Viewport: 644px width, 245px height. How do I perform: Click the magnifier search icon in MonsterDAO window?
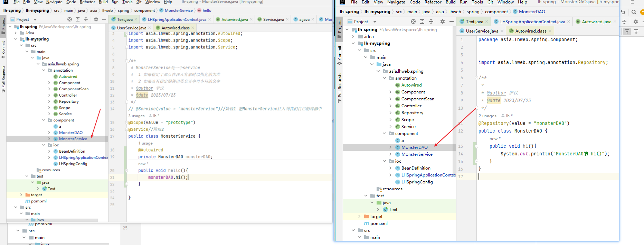tap(634, 12)
